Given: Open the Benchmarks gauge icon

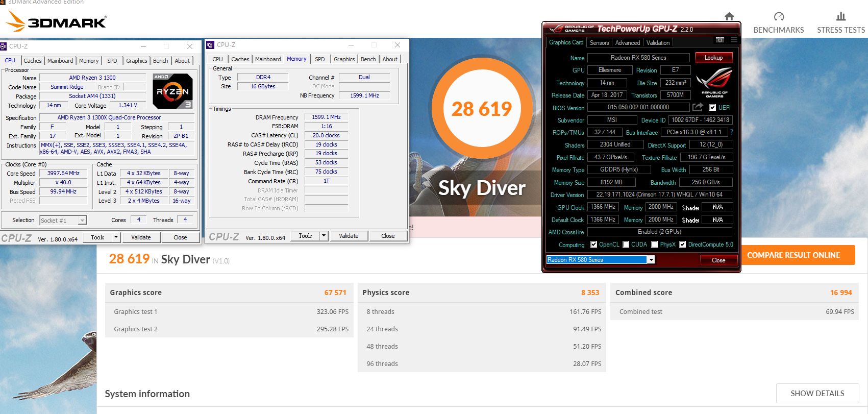Looking at the screenshot, I should 779,16.
